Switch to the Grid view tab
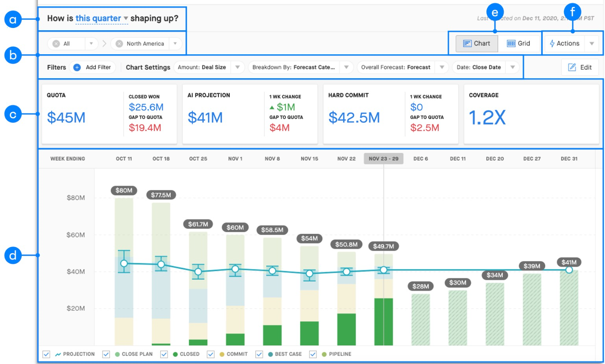This screenshot has width=605, height=364. click(518, 43)
